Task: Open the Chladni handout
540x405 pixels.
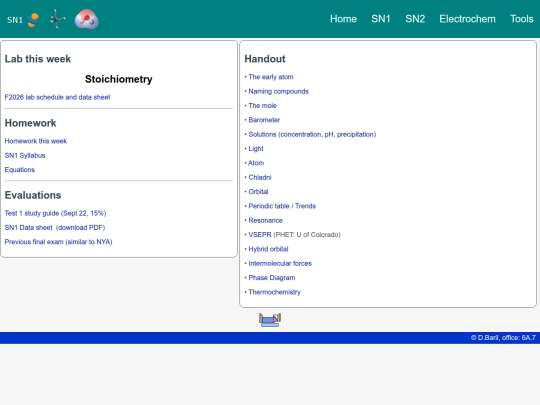Action: click(260, 177)
